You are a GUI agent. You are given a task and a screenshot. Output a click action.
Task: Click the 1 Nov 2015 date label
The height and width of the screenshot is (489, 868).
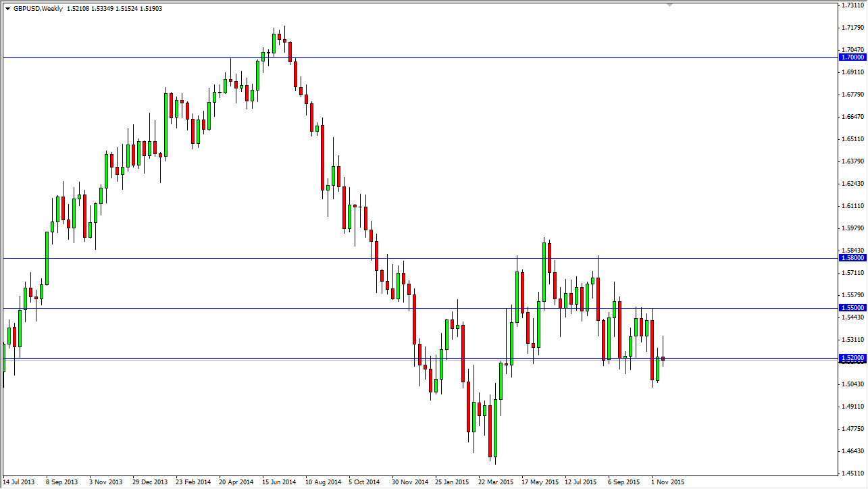668,482
